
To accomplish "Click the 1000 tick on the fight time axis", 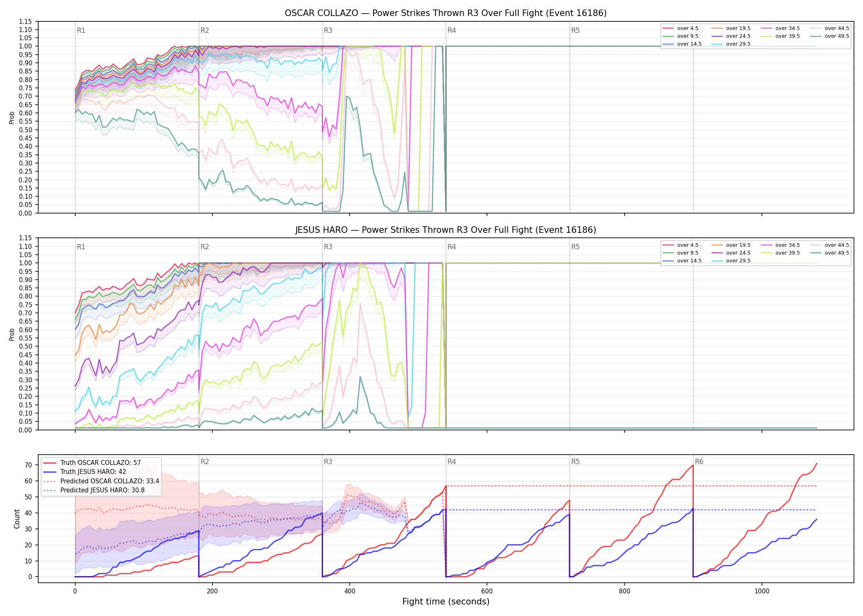I will (x=762, y=591).
